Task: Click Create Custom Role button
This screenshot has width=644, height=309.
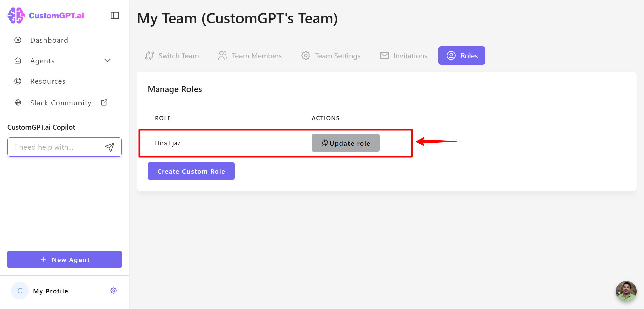Action: click(x=191, y=171)
